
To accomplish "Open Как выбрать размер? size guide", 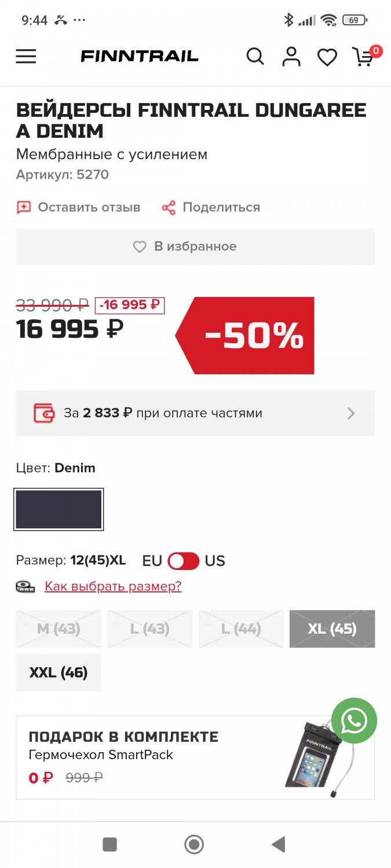I will tap(113, 586).
